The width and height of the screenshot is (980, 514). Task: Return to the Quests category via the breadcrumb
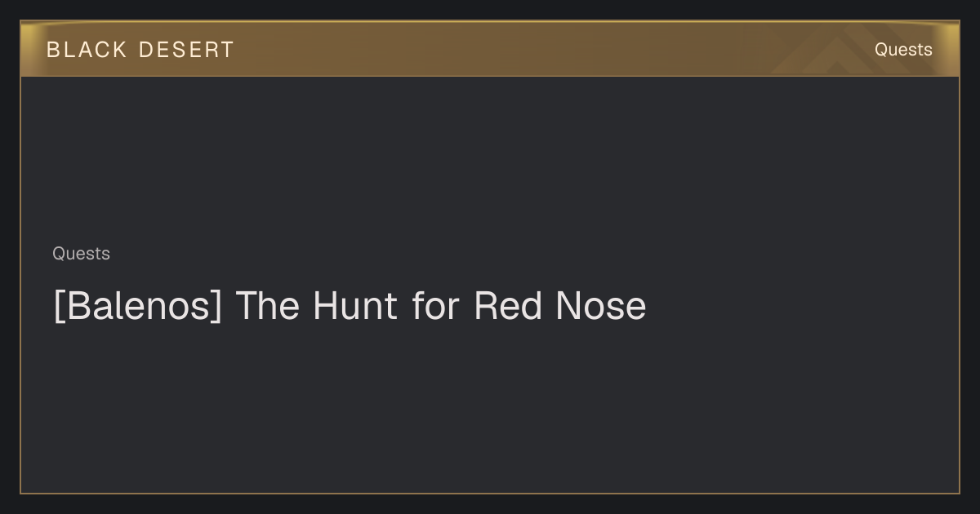(x=81, y=254)
